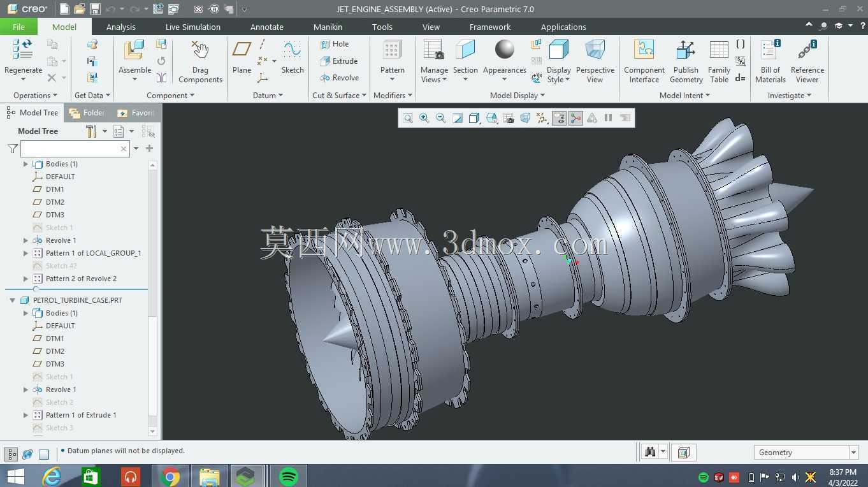Select the Extrude tool
Image resolution: width=868 pixels, height=487 pixels.
pos(338,61)
